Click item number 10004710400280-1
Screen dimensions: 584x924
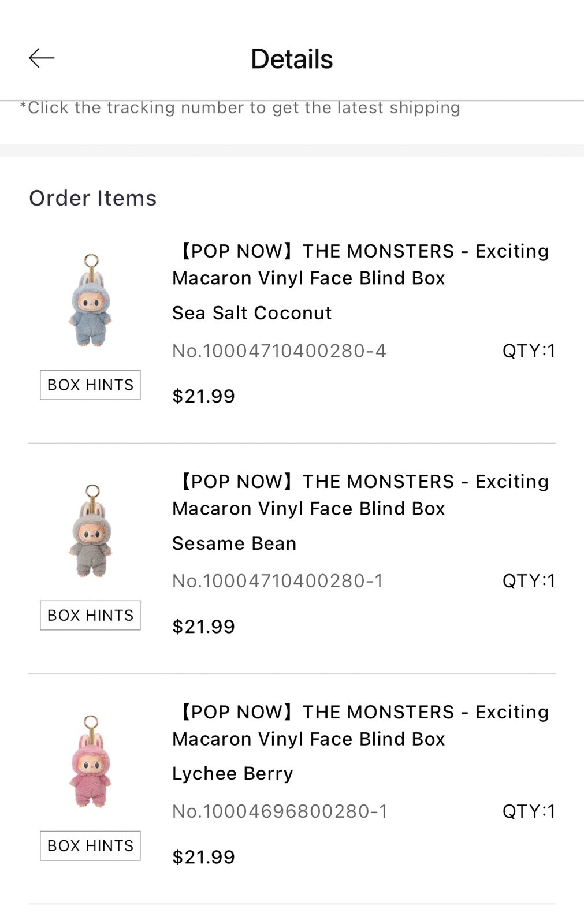click(x=278, y=581)
